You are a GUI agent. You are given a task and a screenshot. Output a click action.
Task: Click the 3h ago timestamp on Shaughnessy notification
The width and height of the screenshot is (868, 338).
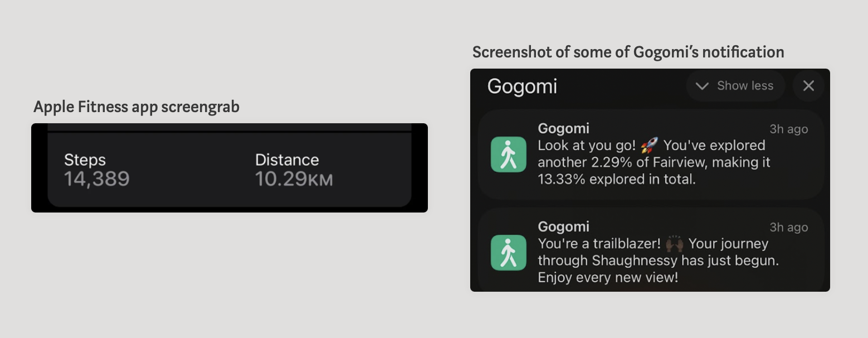tap(789, 228)
